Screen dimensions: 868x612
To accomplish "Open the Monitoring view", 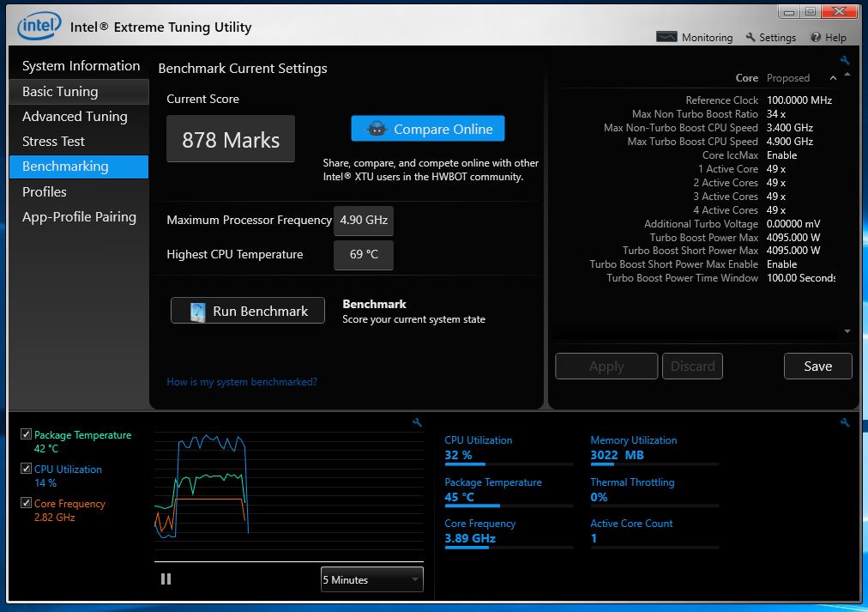I will [694, 37].
